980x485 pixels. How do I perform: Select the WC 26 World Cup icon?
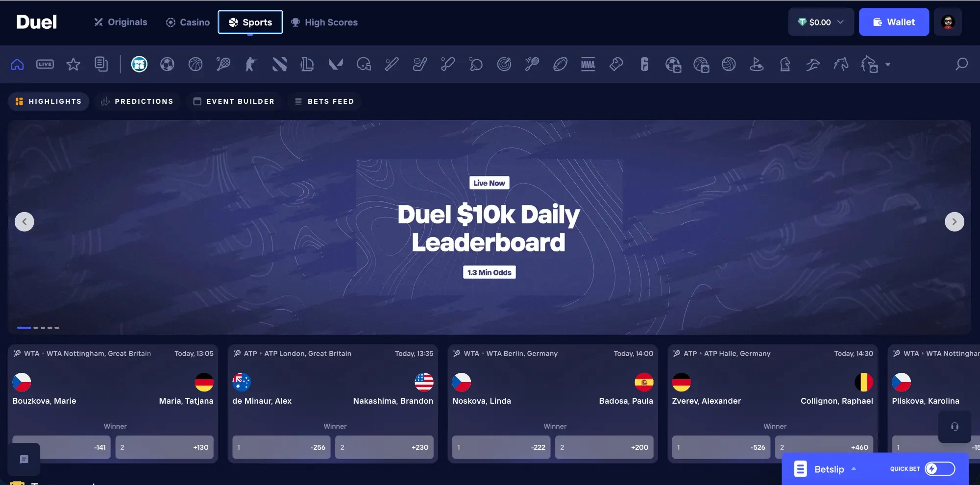point(139,64)
